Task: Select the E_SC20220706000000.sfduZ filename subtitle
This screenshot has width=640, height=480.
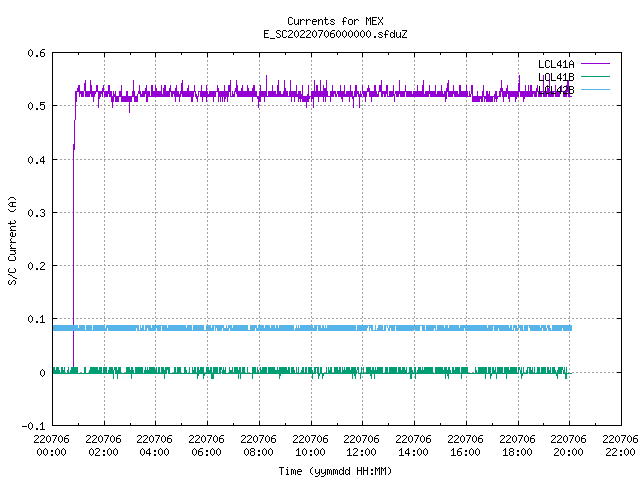Action: 335,34
